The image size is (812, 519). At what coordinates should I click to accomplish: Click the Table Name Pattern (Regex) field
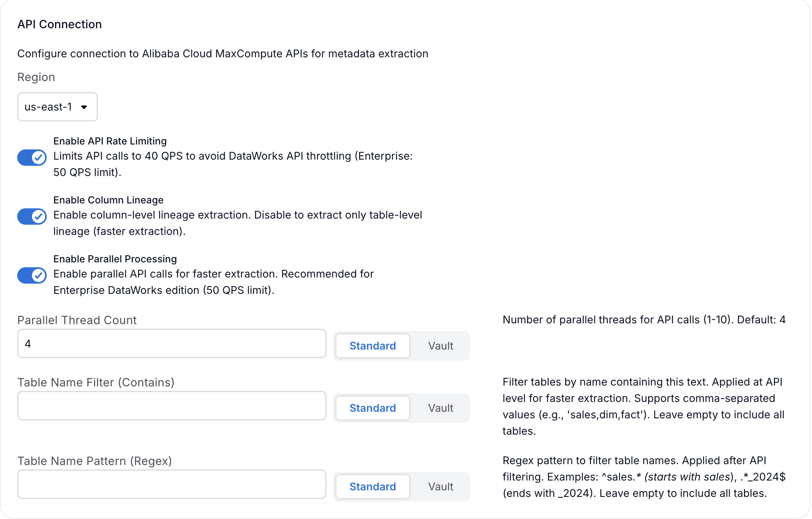172,485
